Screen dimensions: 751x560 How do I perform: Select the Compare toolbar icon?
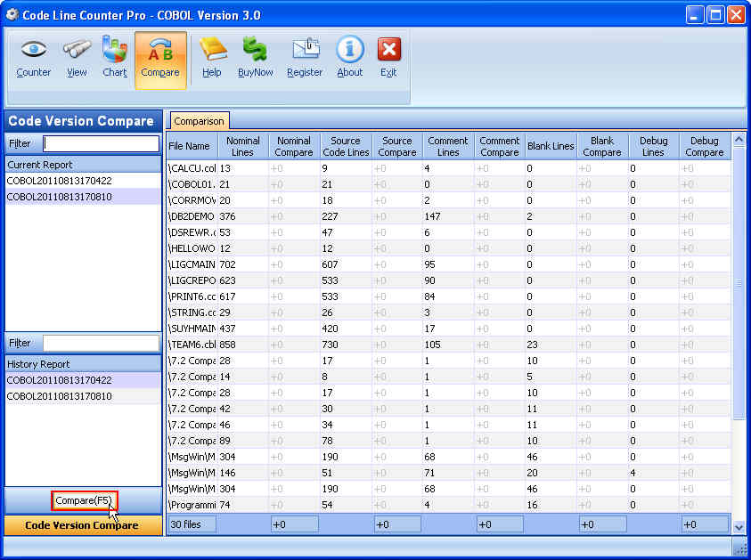(x=160, y=59)
